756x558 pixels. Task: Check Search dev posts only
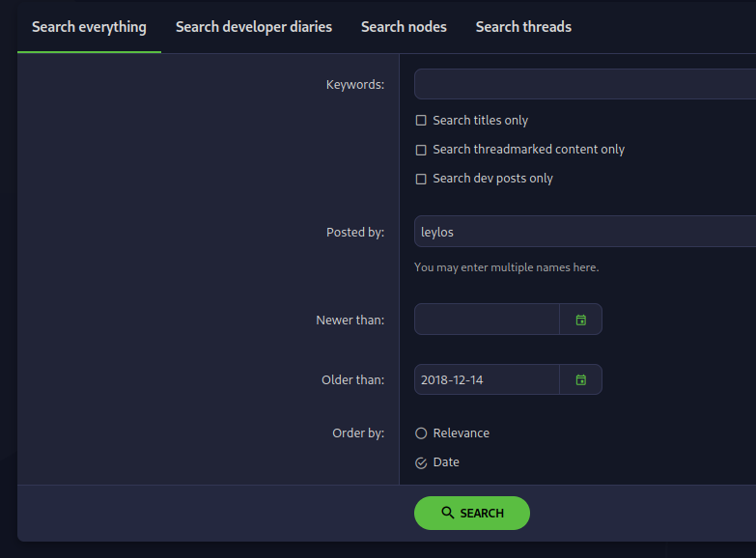point(421,179)
